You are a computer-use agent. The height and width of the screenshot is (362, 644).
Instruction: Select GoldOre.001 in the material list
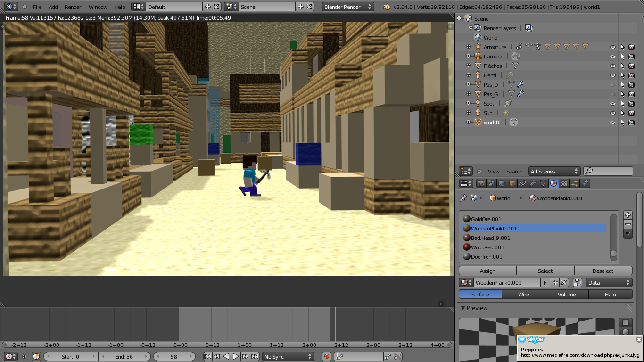(x=534, y=219)
